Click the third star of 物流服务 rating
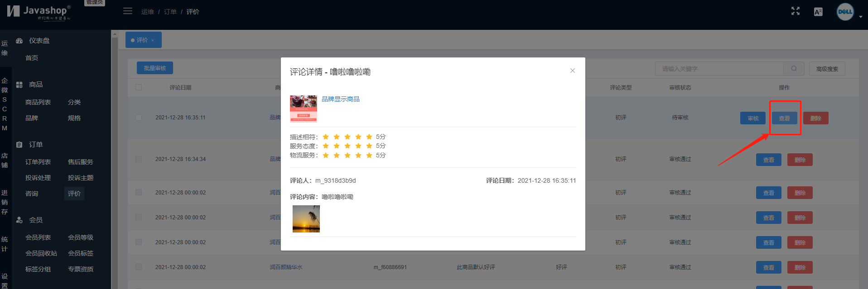 [x=347, y=155]
